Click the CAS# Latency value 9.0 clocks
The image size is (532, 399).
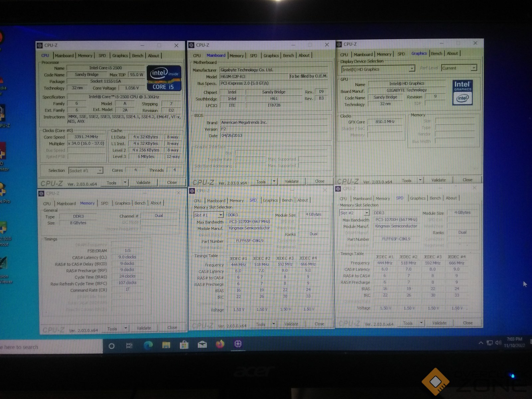point(127,257)
